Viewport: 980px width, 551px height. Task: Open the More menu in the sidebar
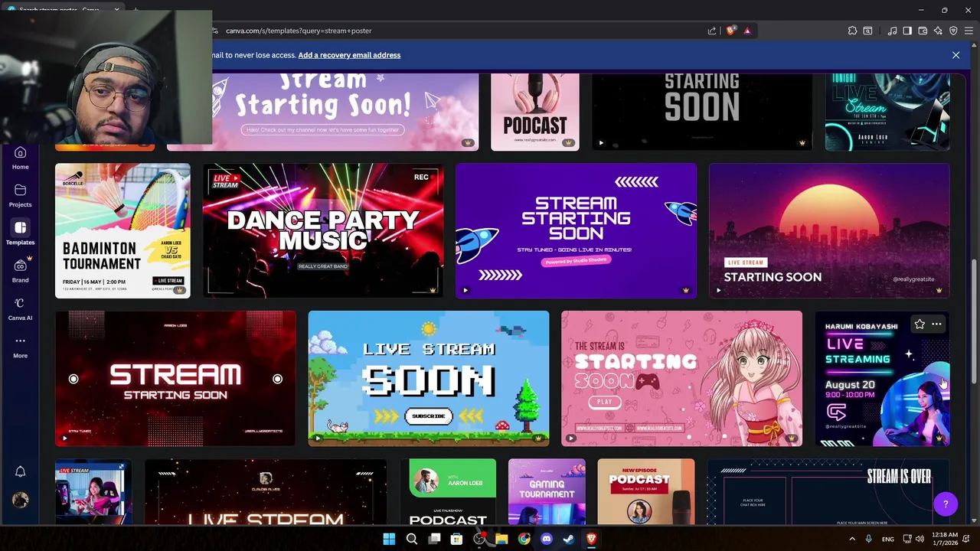20,346
